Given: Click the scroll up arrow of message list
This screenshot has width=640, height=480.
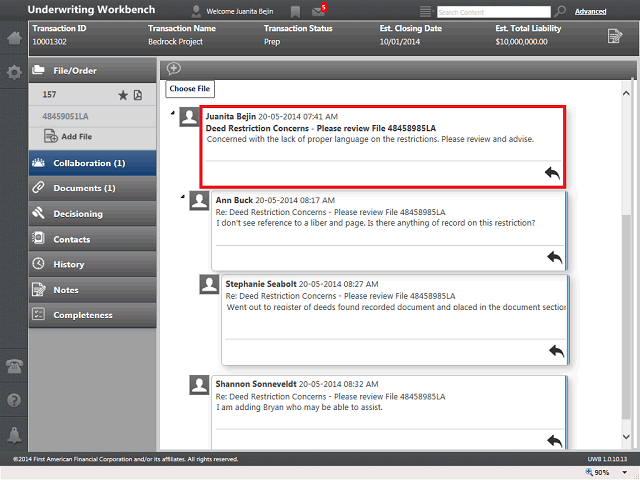Looking at the screenshot, I should (626, 93).
